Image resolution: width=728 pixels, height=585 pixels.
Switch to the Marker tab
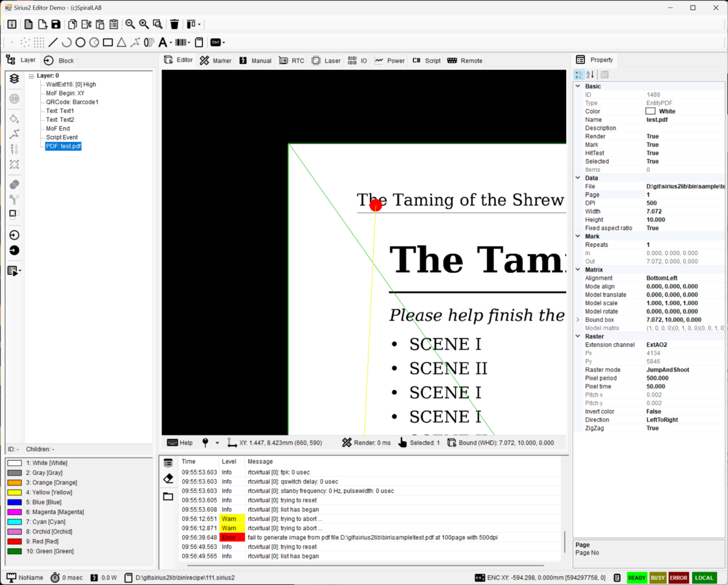coord(215,61)
